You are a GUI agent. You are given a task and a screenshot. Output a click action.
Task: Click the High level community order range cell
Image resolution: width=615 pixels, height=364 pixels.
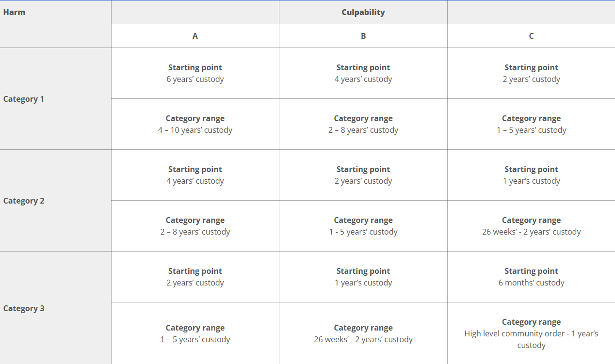point(531,333)
